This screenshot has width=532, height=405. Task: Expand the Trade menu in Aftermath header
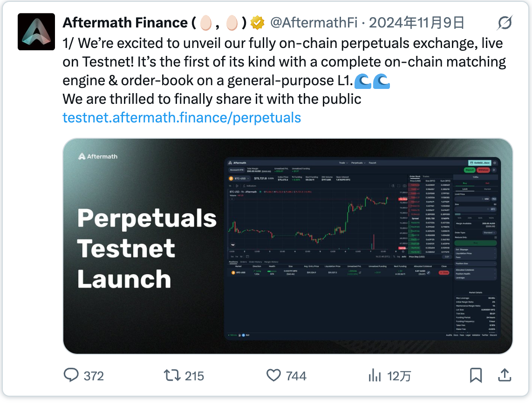coord(343,163)
